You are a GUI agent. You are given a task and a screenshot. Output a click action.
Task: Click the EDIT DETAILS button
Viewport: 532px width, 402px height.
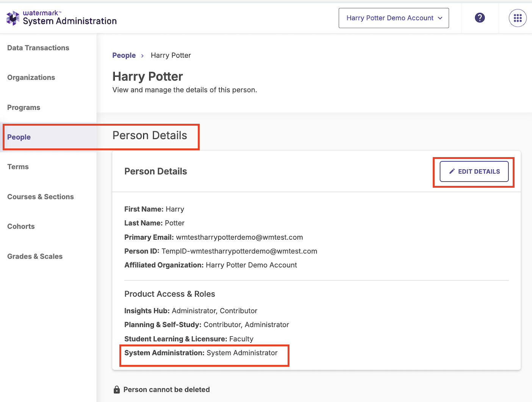474,171
